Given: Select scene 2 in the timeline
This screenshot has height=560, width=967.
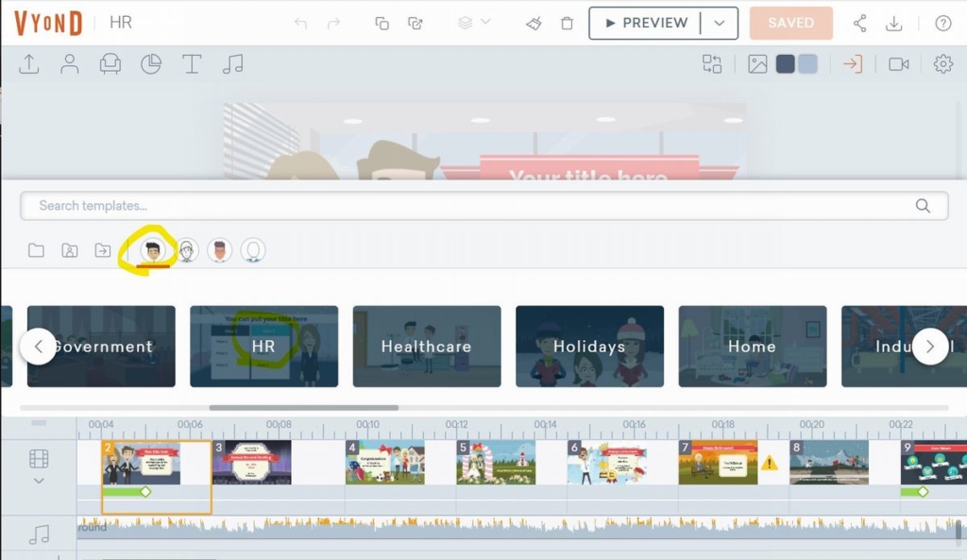Looking at the screenshot, I should tap(142, 463).
